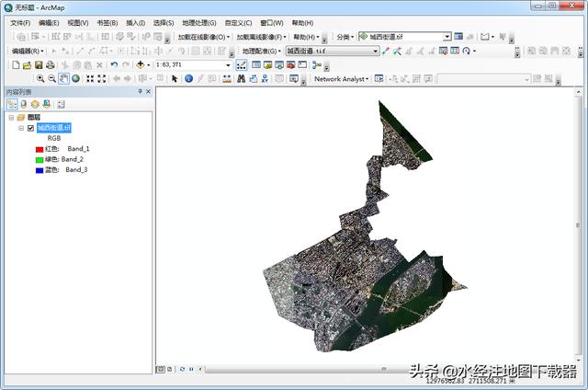The width and height of the screenshot is (588, 390).
Task: Open the Find binoculars tool
Action: tap(241, 78)
